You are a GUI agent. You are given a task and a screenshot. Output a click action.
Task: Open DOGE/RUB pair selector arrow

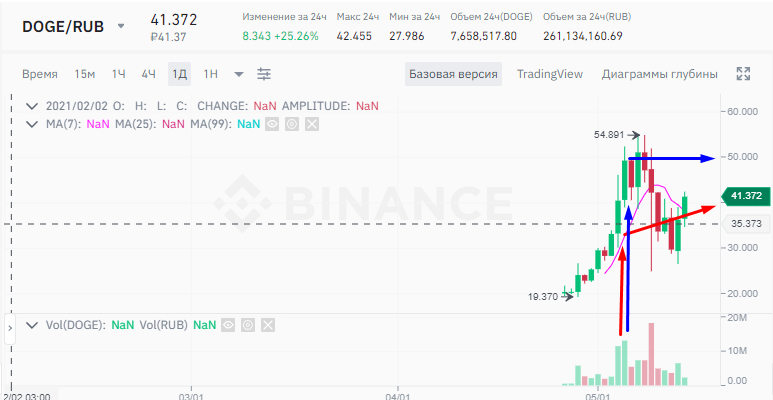(x=121, y=26)
